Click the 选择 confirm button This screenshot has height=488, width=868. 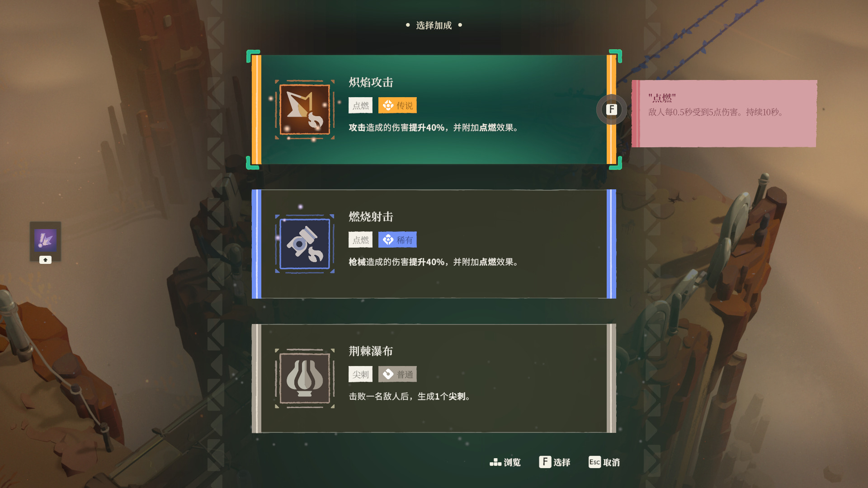click(x=555, y=462)
